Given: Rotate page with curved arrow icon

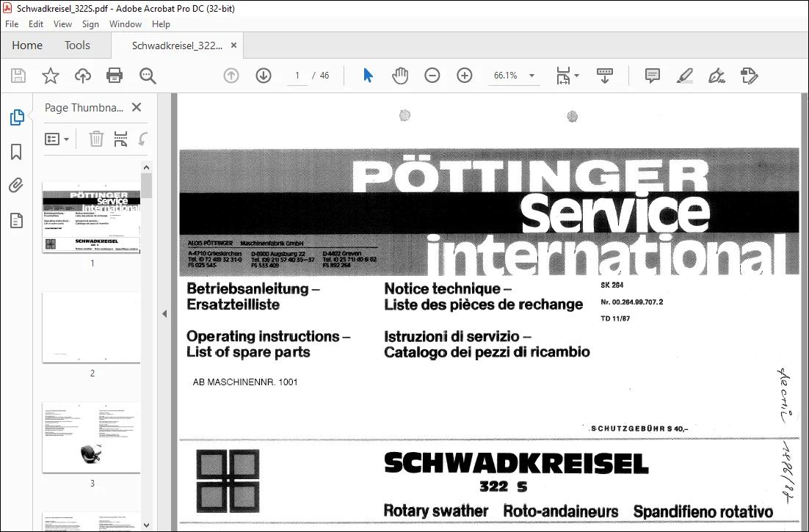Looking at the screenshot, I should click(x=143, y=139).
